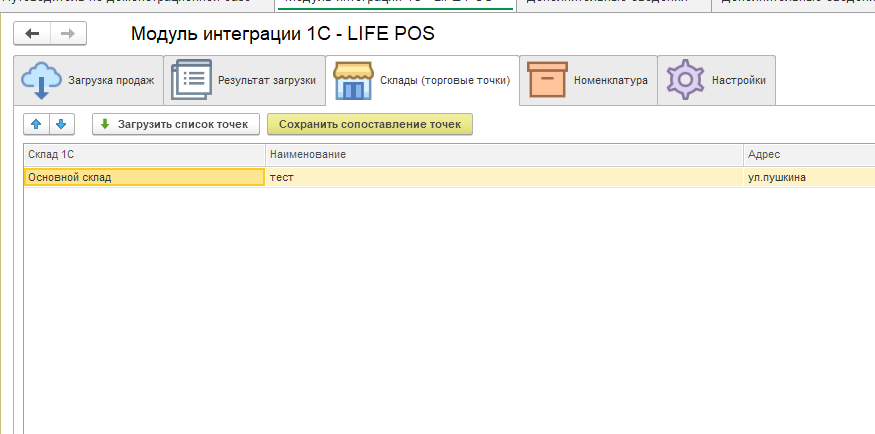Select the тест name cell

click(x=504, y=177)
